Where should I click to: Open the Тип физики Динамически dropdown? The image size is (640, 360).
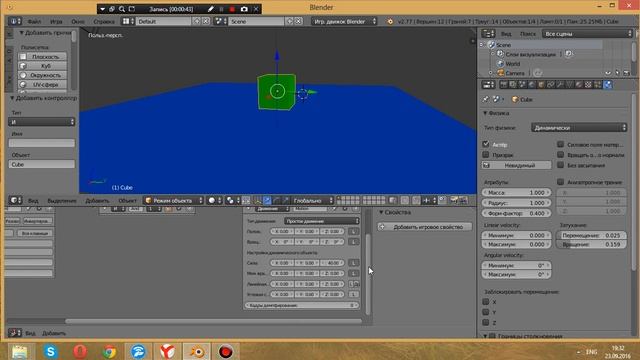(x=579, y=128)
